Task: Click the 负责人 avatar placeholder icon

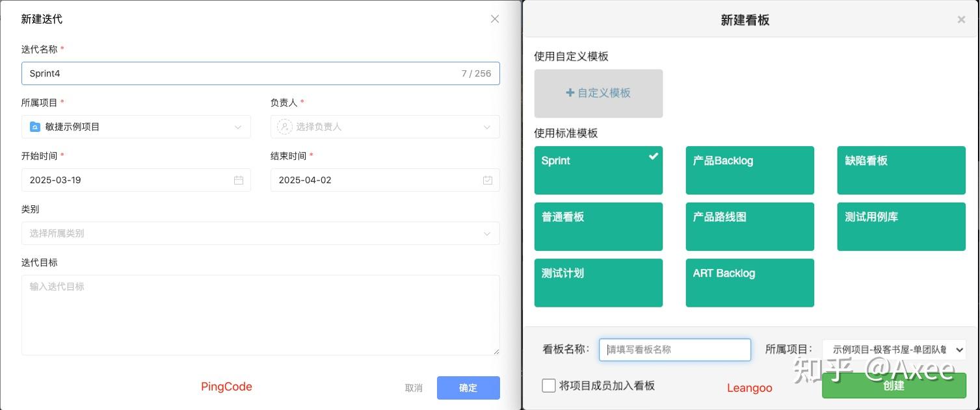Action: 284,127
